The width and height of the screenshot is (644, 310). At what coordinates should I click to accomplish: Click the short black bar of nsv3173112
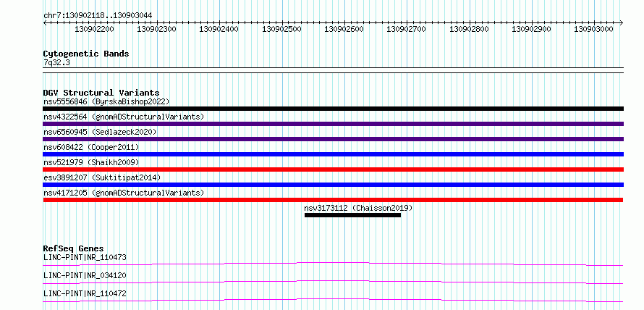pos(352,215)
